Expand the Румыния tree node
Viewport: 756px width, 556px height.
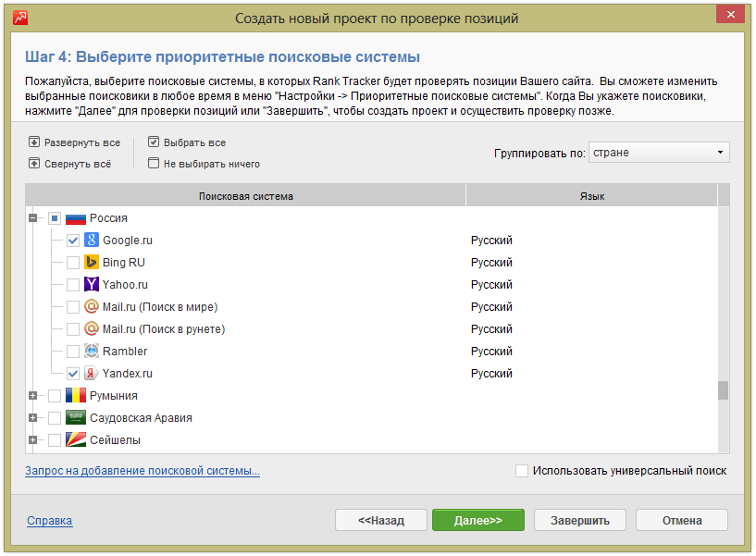(32, 395)
